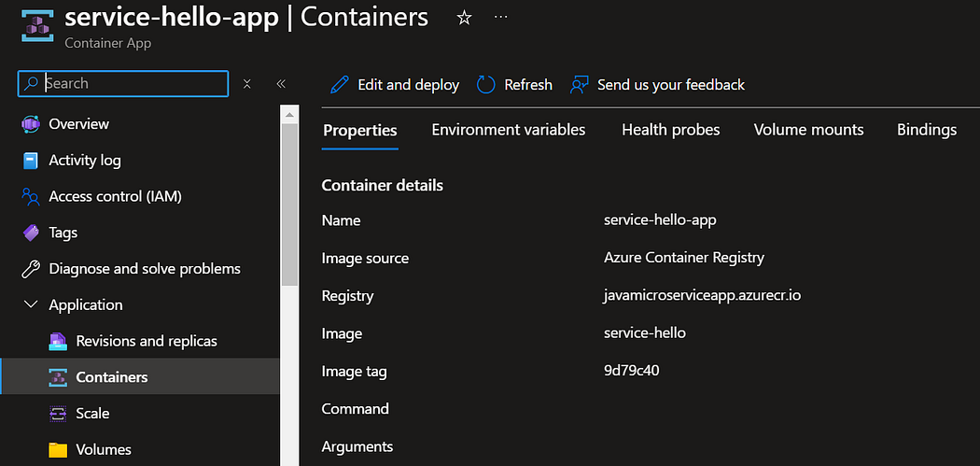This screenshot has height=466, width=980.
Task: Open the Volume mounts tab
Action: 808,130
